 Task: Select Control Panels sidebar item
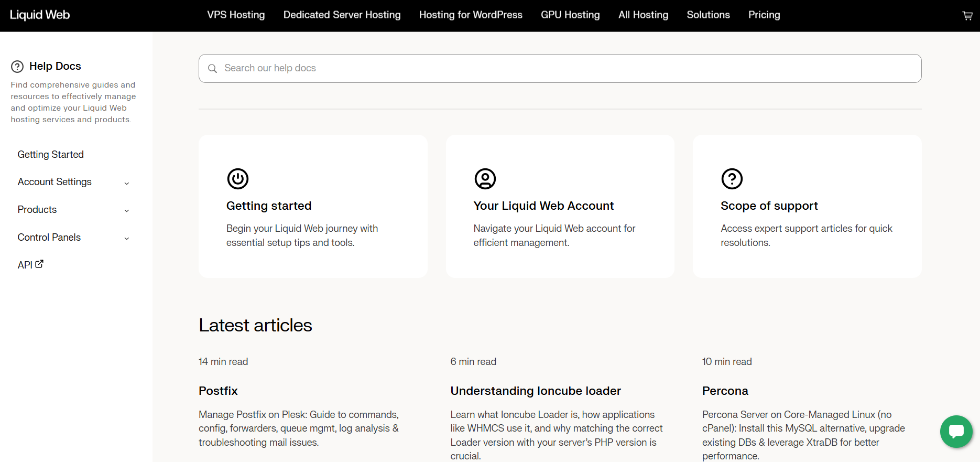49,238
